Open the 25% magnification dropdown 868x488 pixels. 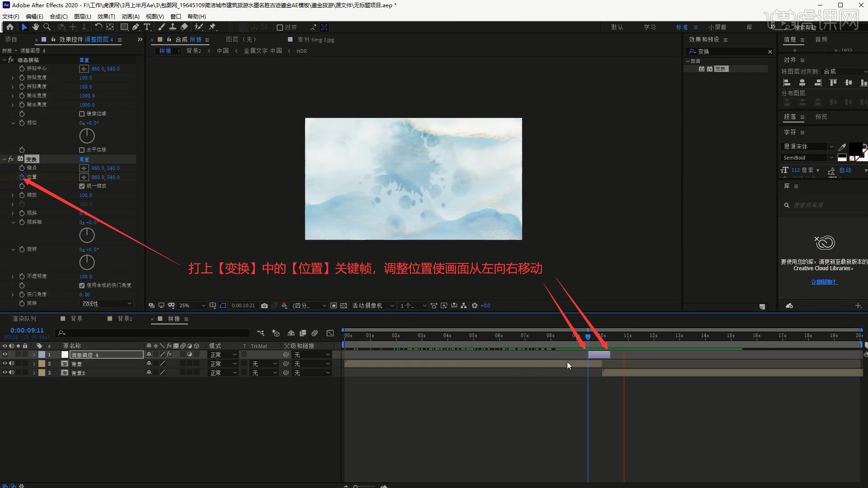coord(192,306)
